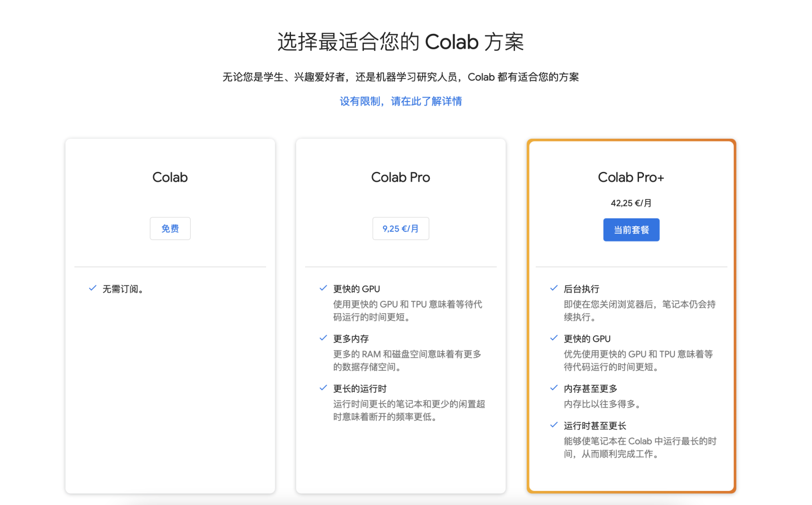Click the checkmark beside 内存甚至更多
Image resolution: width=812 pixels, height=505 pixels.
[x=554, y=388]
